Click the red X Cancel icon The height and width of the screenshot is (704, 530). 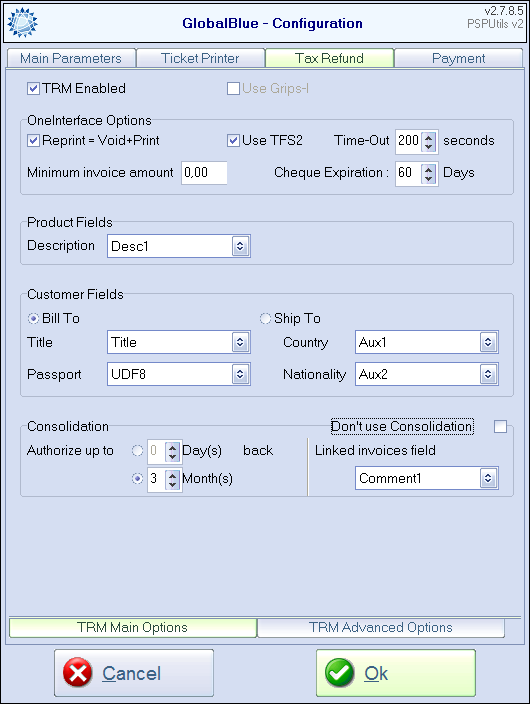pyautogui.click(x=78, y=673)
